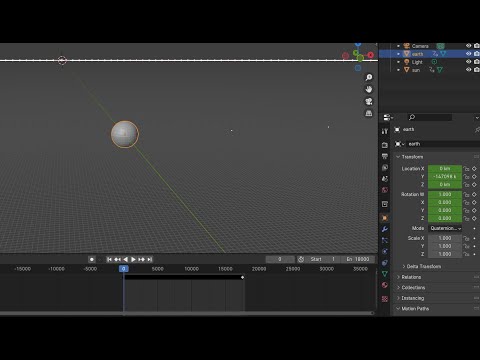The image size is (480, 360).
Task: Click the sun row mesh data icon
Action: point(440,70)
